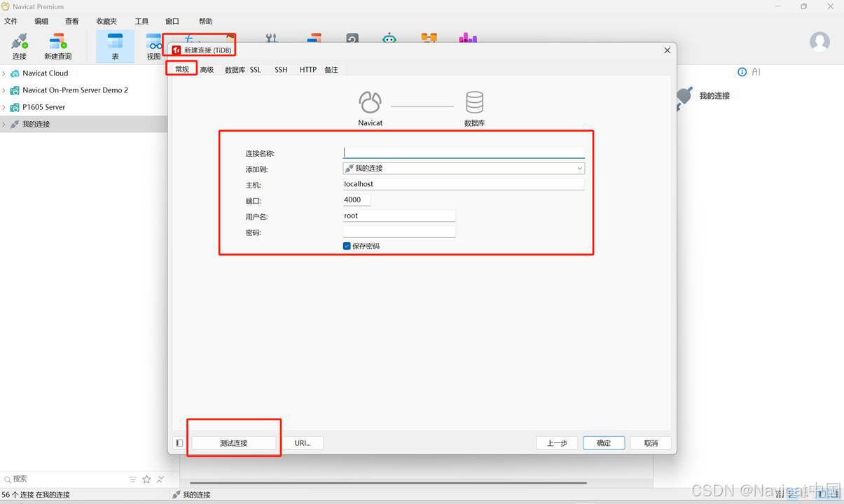Viewport: 844px width, 504px height.
Task: Click the plug icon of 我的连接 in right panel
Action: click(x=684, y=99)
